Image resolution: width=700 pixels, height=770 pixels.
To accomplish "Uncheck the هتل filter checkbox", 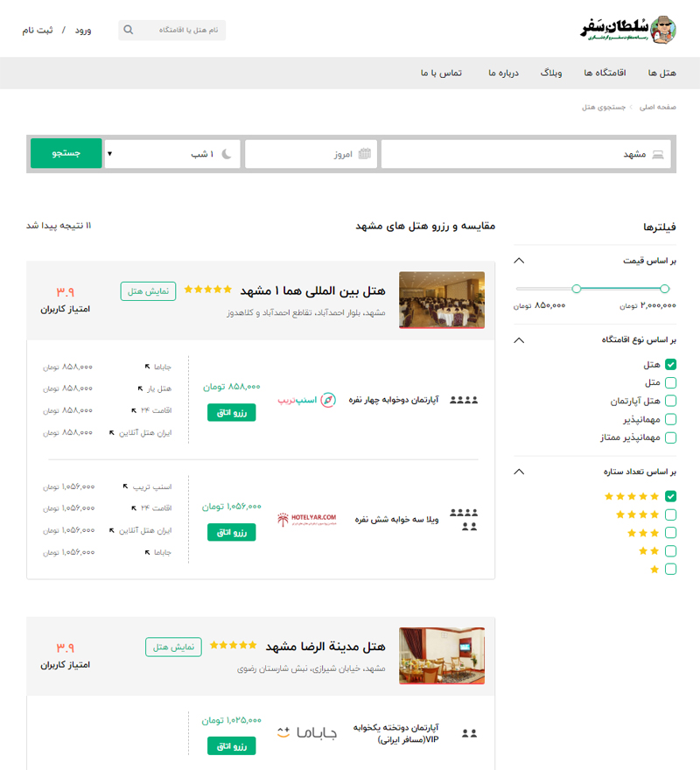I will tap(669, 365).
